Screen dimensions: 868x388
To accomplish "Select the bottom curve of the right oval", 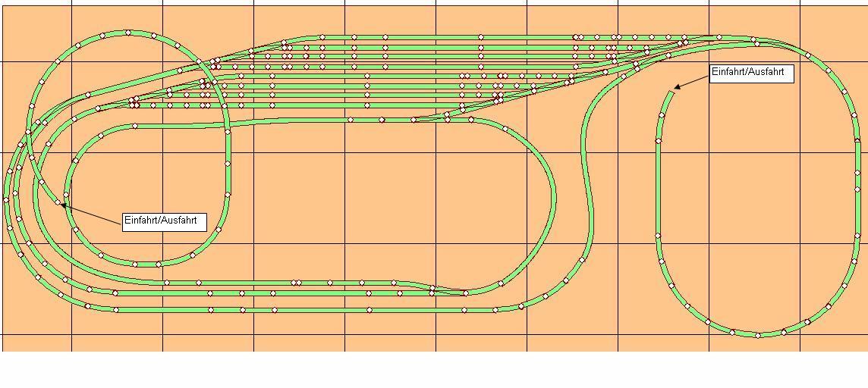I will 757,333.
